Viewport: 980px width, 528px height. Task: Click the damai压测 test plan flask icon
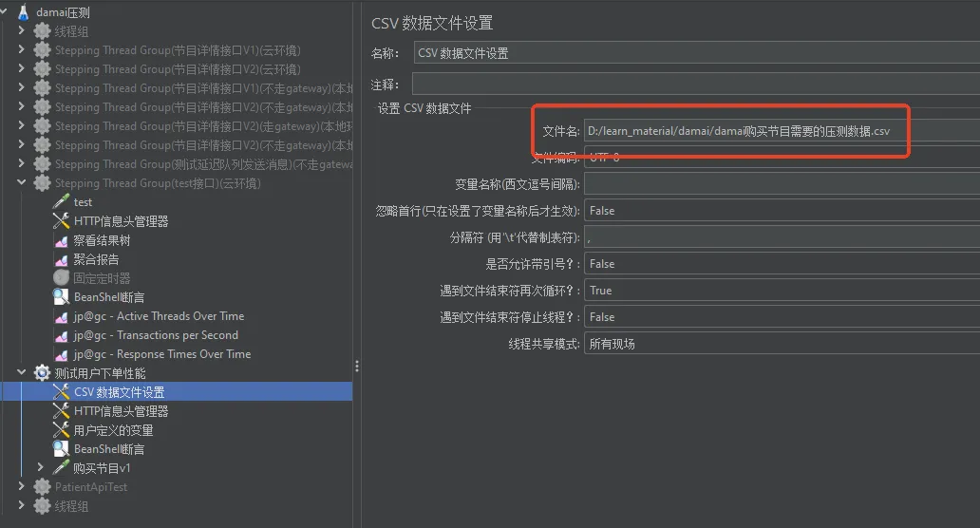(x=23, y=12)
